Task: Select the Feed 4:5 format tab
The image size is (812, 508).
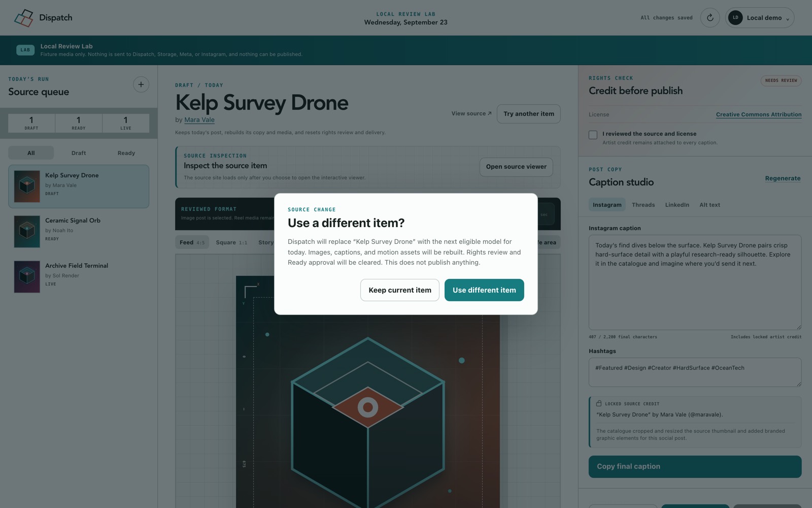Action: (x=192, y=242)
